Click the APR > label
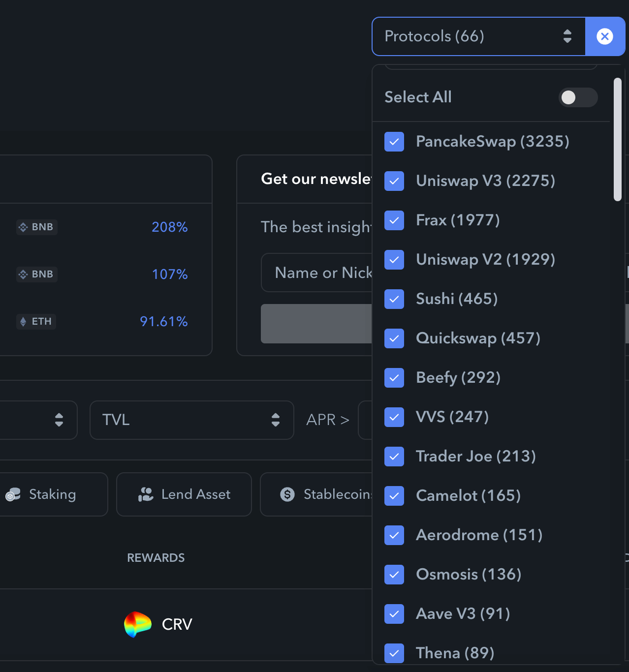The width and height of the screenshot is (629, 672). click(328, 420)
